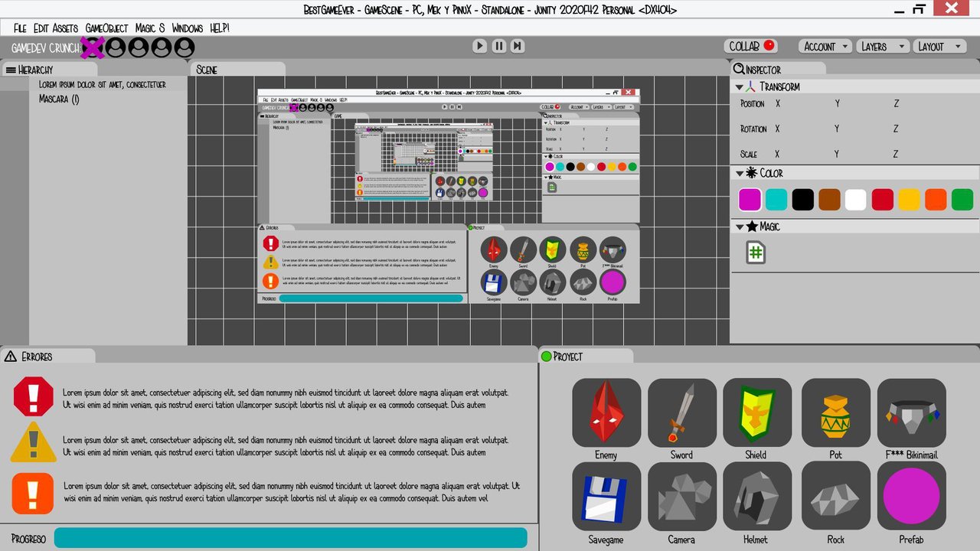The width and height of the screenshot is (980, 551).
Task: Select the Sword asset icon
Action: point(682,412)
